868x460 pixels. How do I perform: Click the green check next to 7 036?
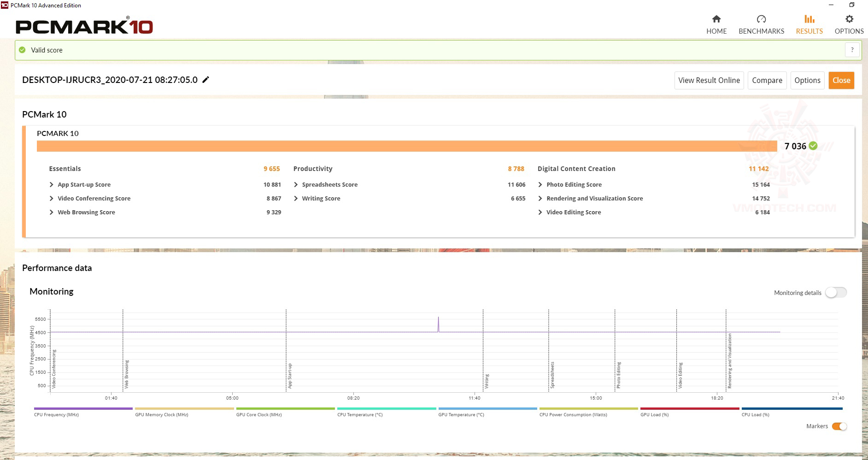coord(813,146)
